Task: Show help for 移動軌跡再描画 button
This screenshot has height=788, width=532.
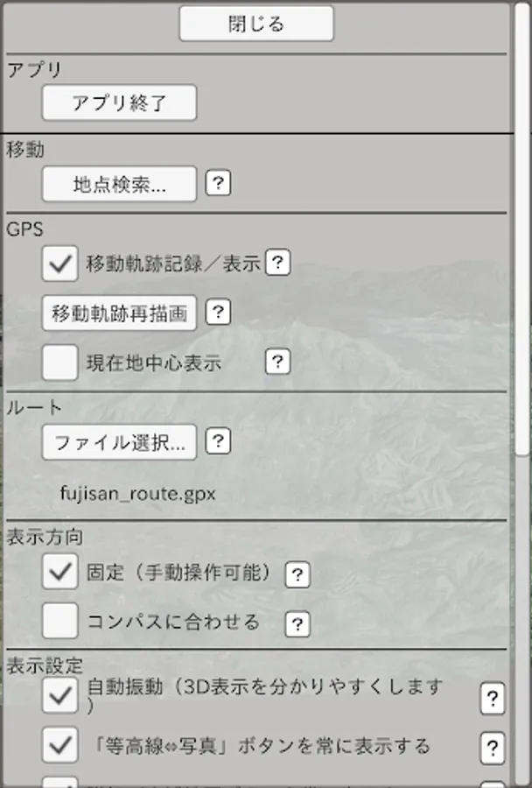Action: (x=219, y=312)
